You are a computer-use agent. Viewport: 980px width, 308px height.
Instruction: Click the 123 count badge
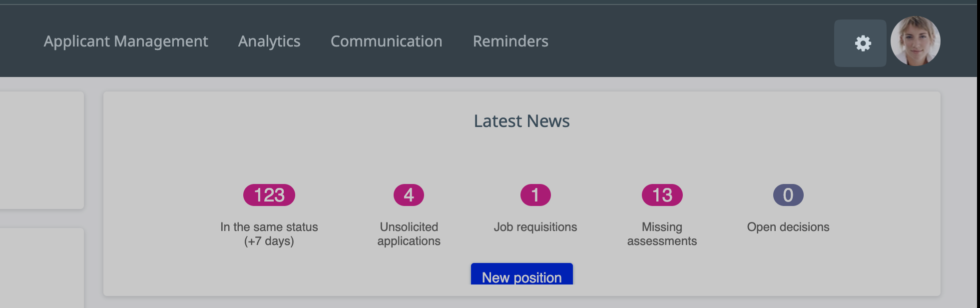(x=269, y=195)
